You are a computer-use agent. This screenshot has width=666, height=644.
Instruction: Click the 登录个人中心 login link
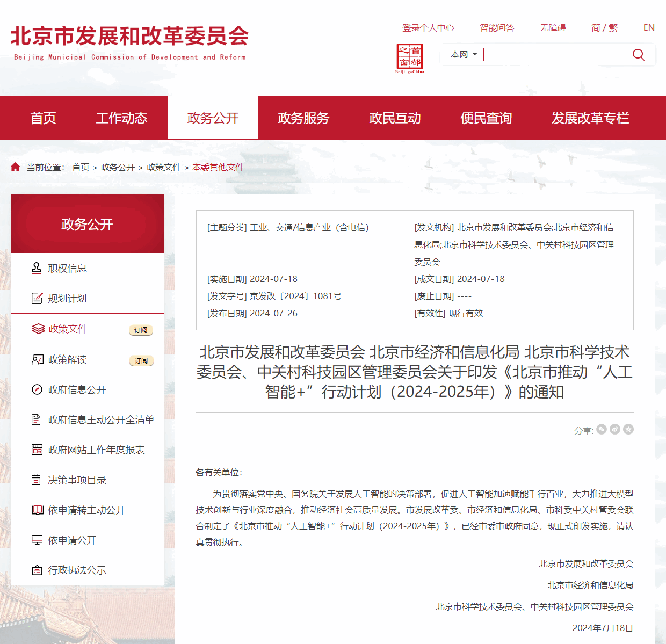point(428,27)
